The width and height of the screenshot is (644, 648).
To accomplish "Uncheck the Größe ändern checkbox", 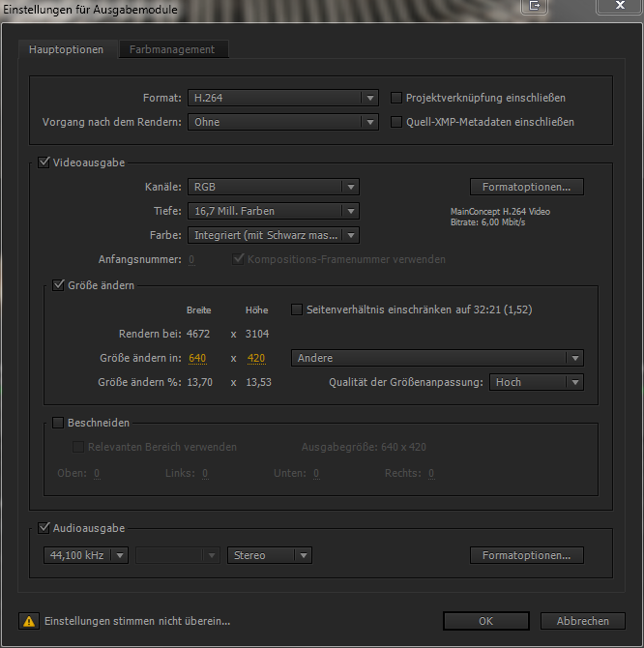I will [x=58, y=285].
